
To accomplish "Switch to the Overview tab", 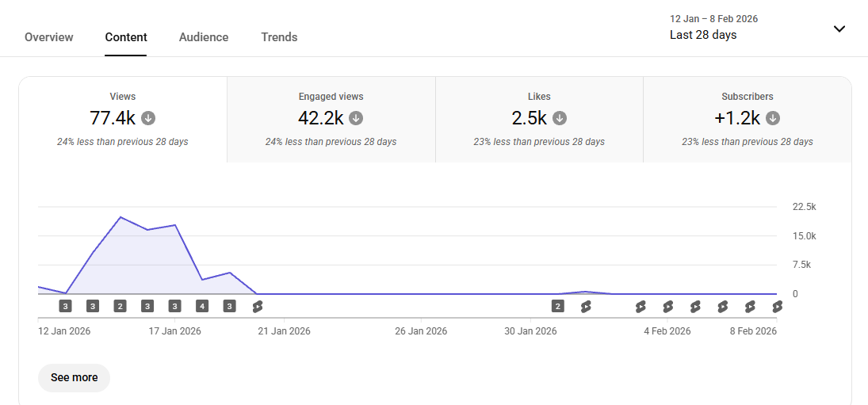I will click(x=49, y=37).
